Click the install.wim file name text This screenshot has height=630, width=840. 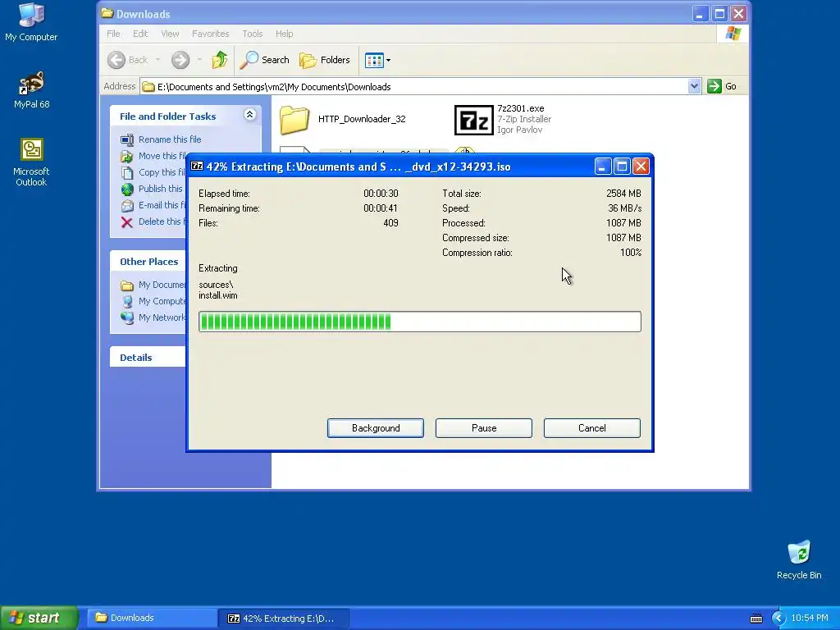point(218,295)
